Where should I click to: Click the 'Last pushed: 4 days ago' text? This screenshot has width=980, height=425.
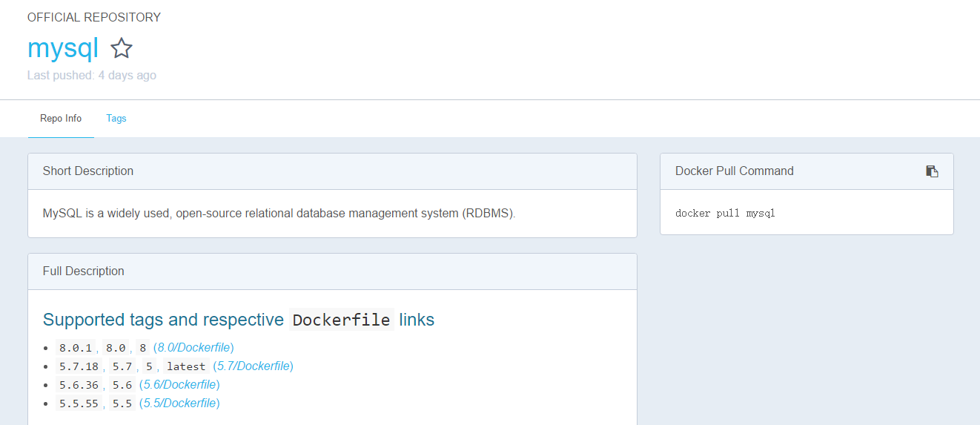pos(92,76)
